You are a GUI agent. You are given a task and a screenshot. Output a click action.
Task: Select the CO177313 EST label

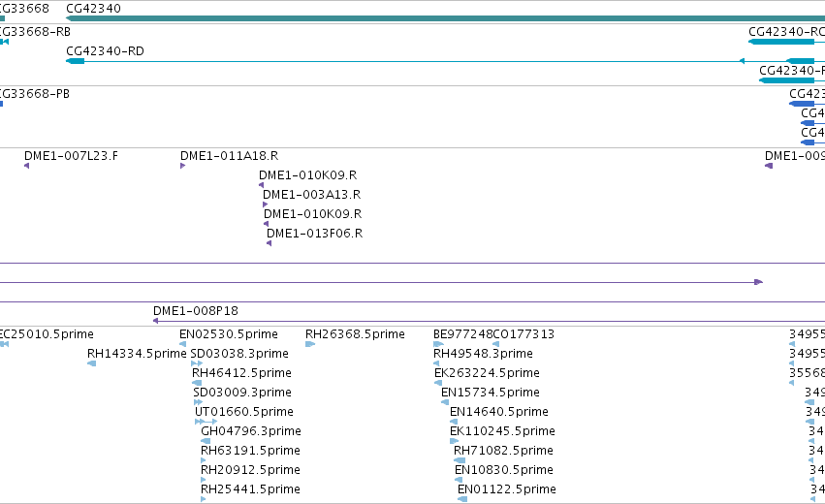click(x=524, y=334)
